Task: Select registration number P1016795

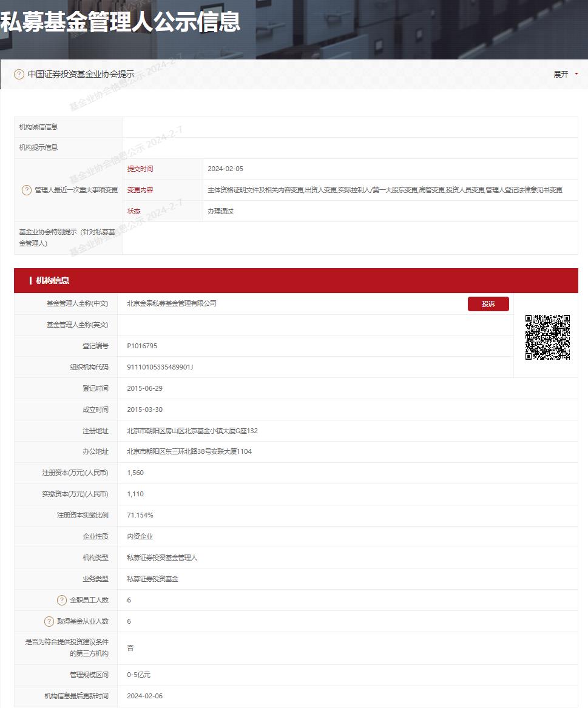Action: click(142, 346)
